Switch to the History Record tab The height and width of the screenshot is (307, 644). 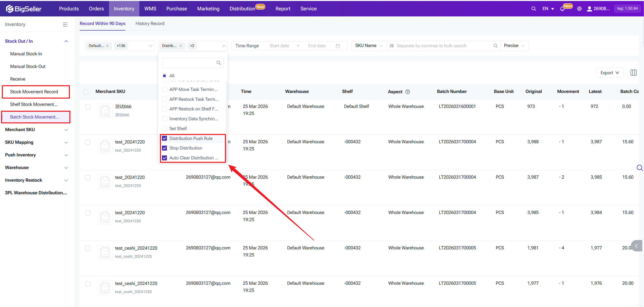point(150,23)
